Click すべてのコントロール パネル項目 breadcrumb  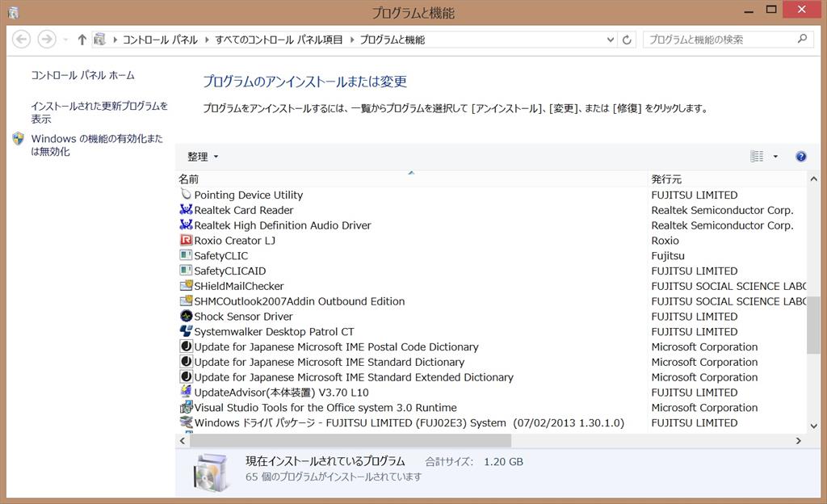coord(279,40)
